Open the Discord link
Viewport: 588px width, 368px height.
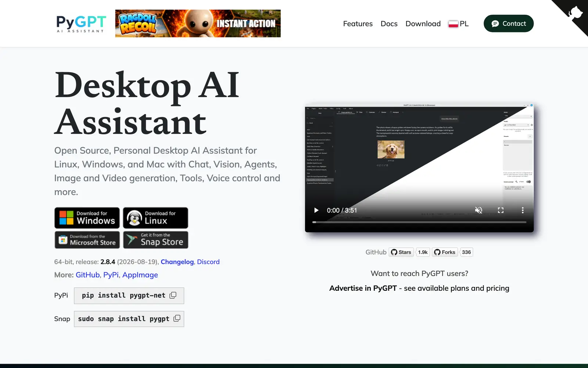(208, 262)
